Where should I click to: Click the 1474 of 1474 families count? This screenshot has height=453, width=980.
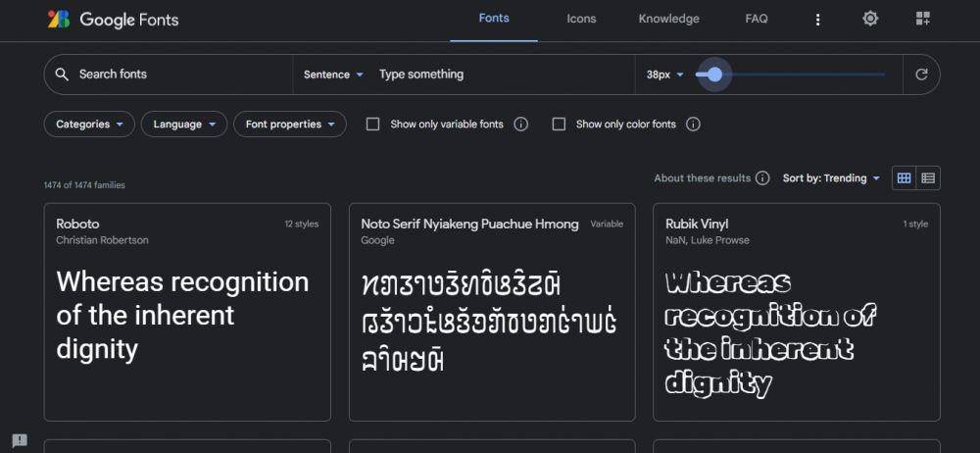[84, 185]
